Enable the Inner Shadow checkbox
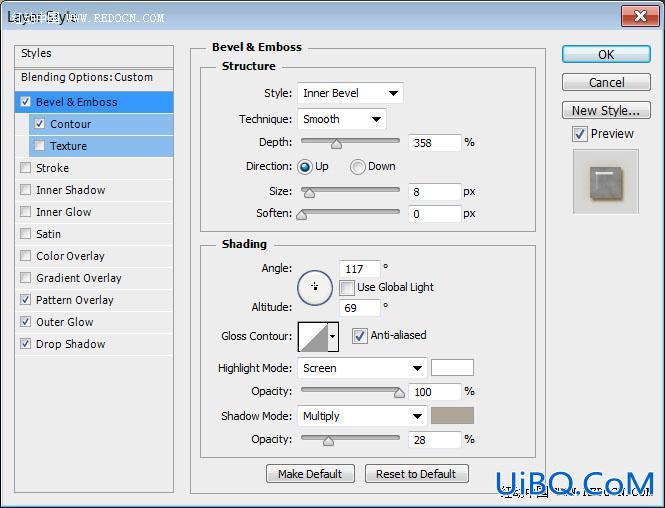Image resolution: width=665 pixels, height=508 pixels. pos(25,190)
